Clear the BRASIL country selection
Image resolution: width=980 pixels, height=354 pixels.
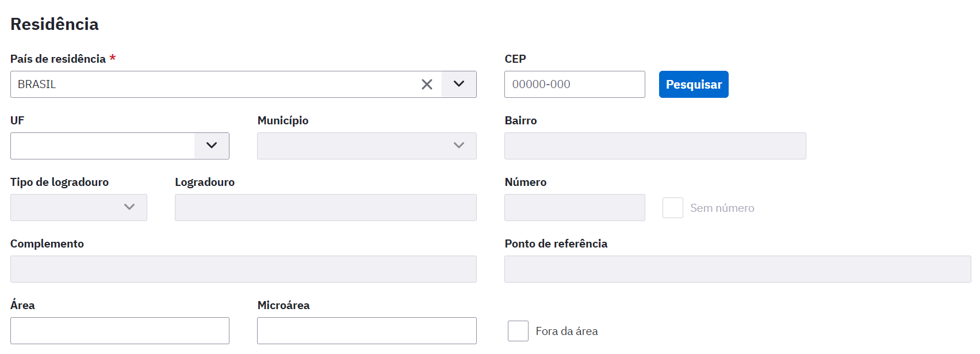point(427,85)
